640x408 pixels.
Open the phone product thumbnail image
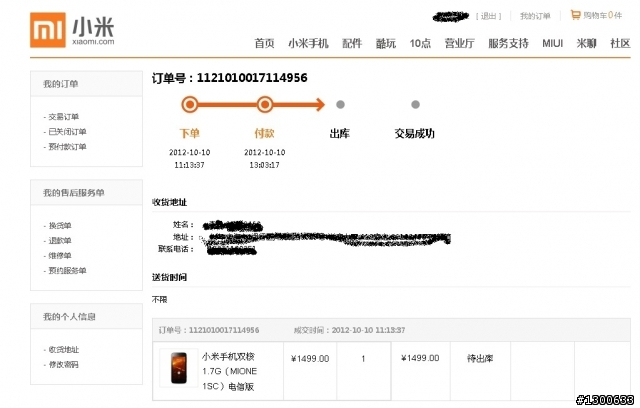point(179,368)
